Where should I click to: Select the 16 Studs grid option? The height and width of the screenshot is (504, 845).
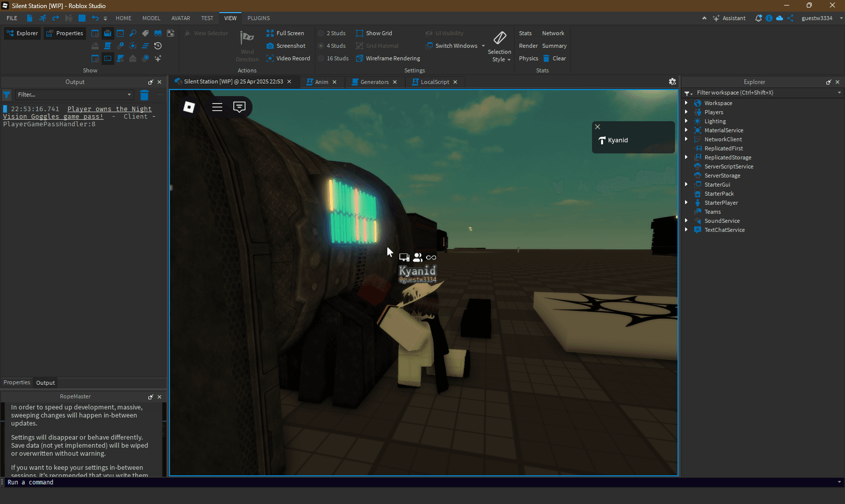click(333, 58)
